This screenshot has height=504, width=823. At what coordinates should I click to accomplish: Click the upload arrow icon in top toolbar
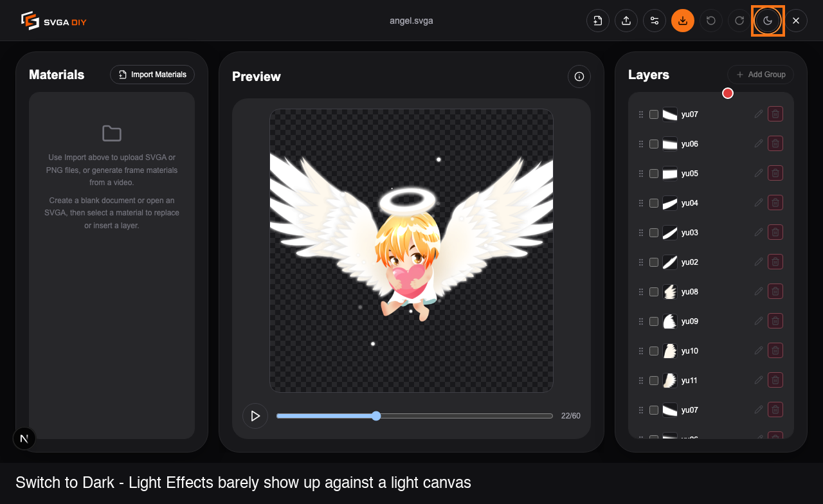626,21
